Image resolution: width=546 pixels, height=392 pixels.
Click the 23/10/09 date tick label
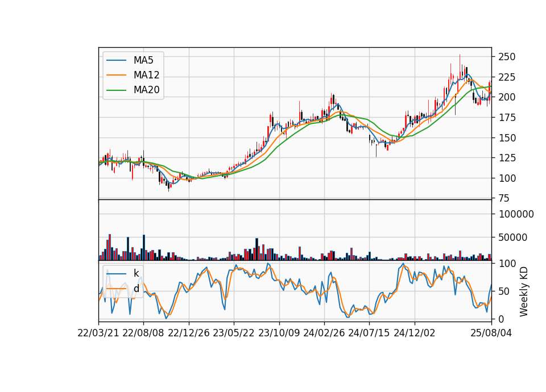[x=279, y=333]
